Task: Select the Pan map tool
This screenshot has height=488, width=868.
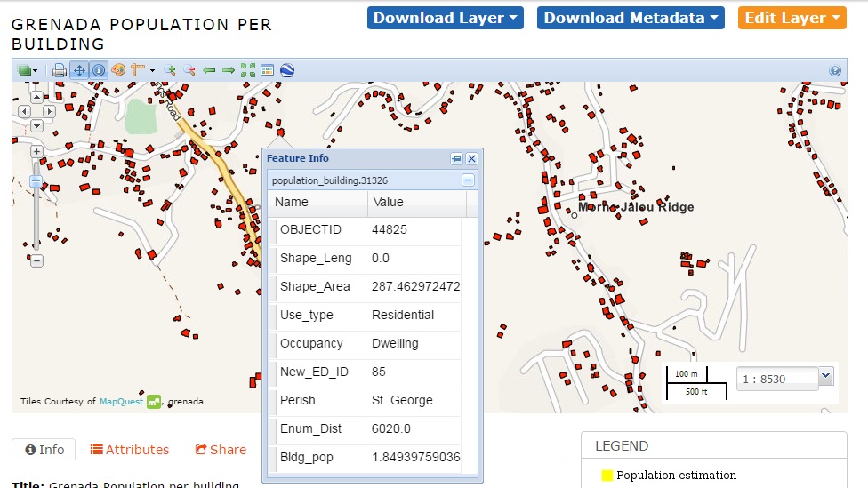Action: point(79,70)
